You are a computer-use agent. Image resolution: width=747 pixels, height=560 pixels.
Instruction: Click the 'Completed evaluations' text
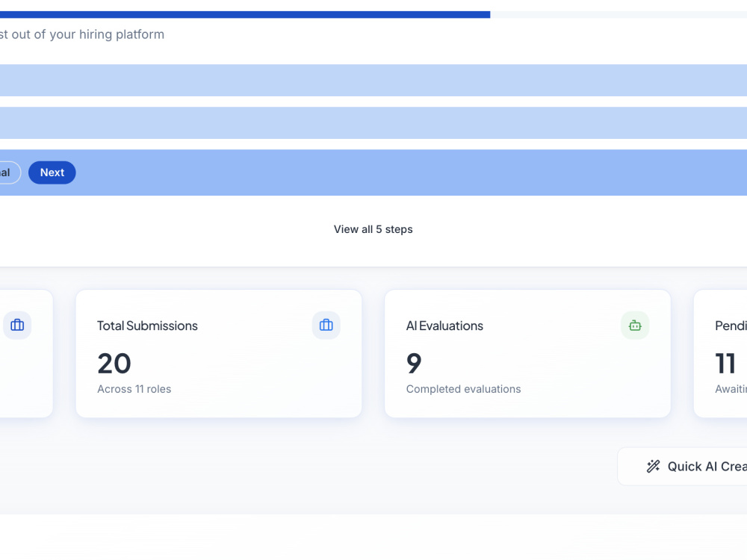click(x=464, y=389)
